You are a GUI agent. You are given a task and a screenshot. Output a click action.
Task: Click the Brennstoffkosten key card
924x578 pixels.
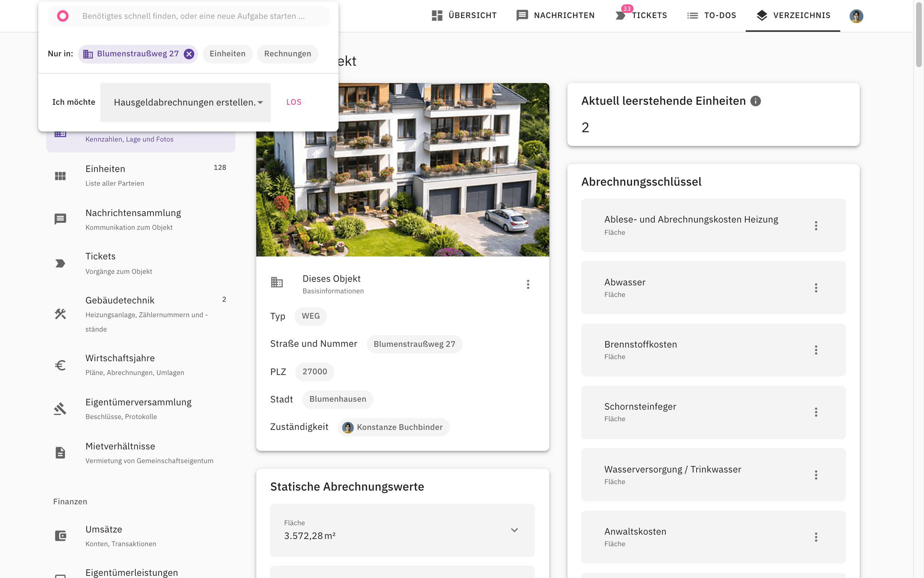[x=713, y=350]
